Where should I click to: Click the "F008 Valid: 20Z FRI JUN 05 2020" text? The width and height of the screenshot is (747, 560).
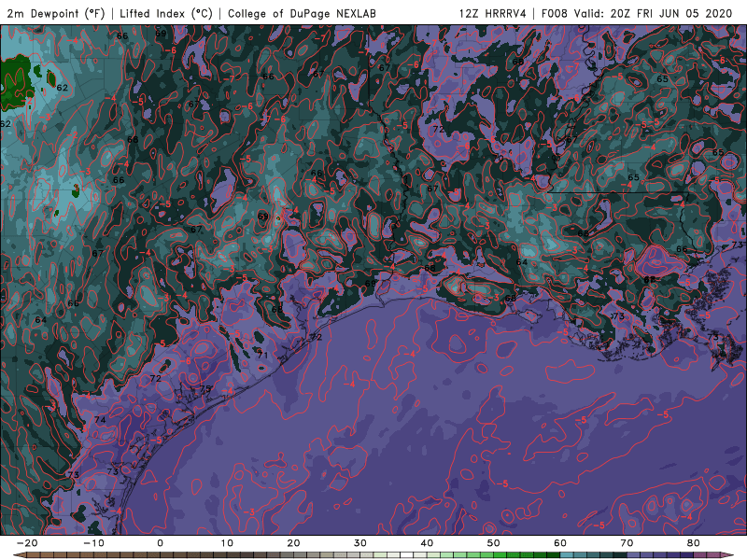[637, 13]
